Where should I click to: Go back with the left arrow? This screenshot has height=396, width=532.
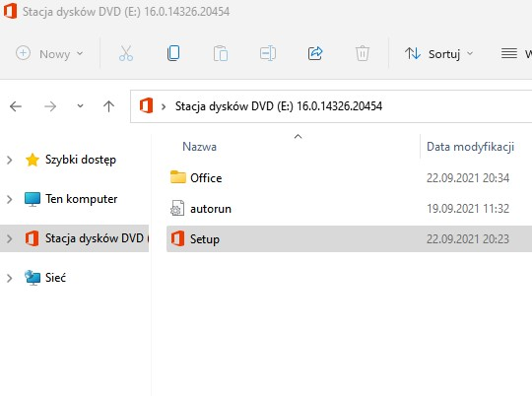(16, 106)
